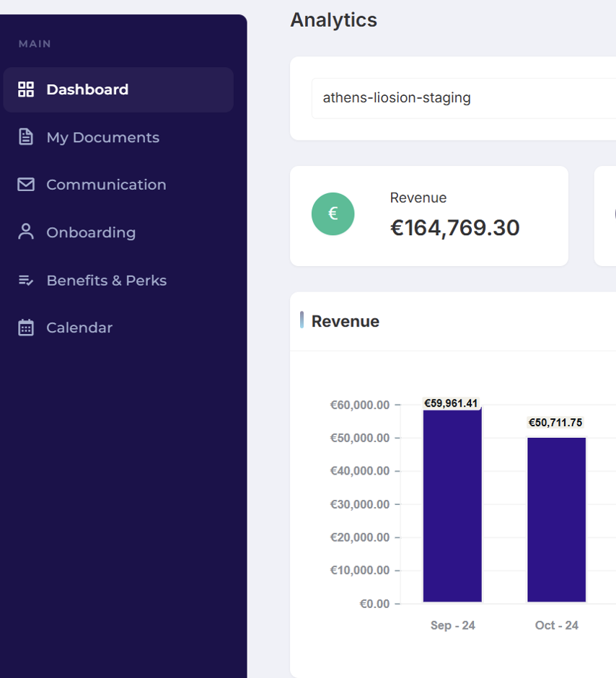Click the €0.00 axis value
The height and width of the screenshot is (678, 616).
click(x=374, y=604)
